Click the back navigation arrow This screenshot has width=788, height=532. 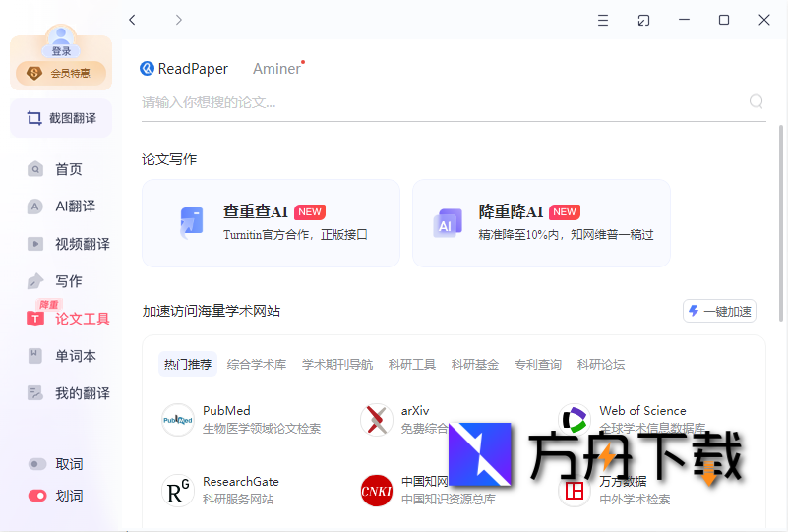(132, 20)
